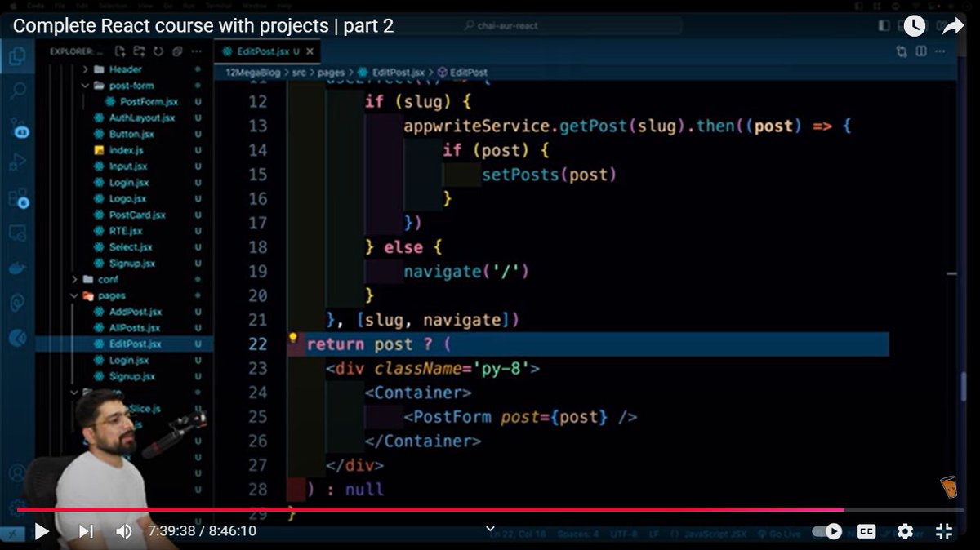Open Search view in activity bar
The width and height of the screenshot is (980, 550).
coord(16,91)
